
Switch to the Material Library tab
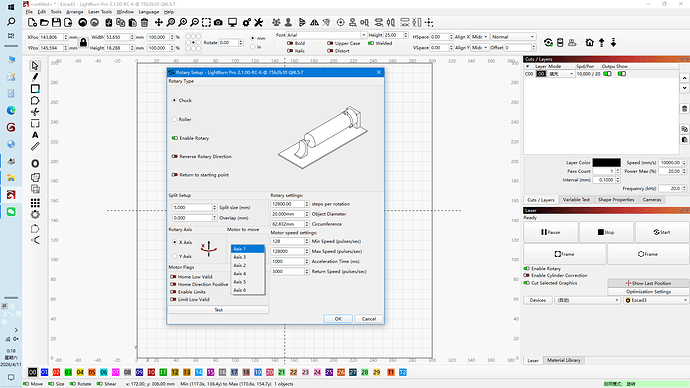pyautogui.click(x=564, y=360)
